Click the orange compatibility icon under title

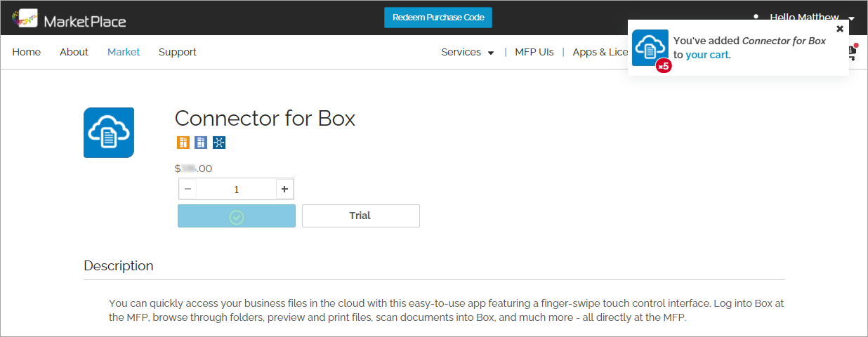tap(183, 143)
